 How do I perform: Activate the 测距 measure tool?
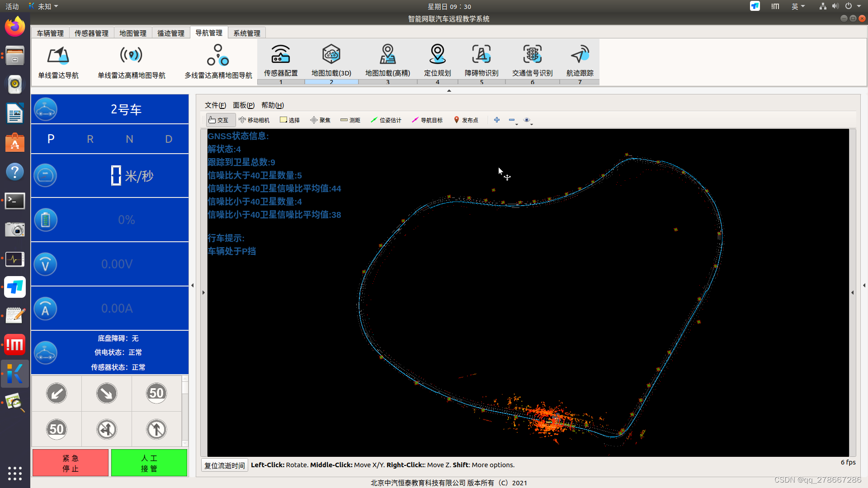[350, 120]
